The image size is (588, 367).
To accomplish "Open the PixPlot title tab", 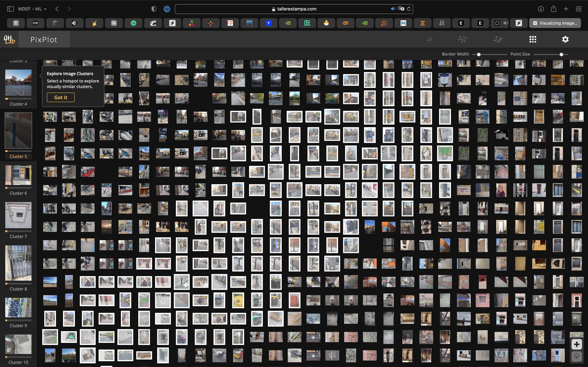I will click(44, 39).
